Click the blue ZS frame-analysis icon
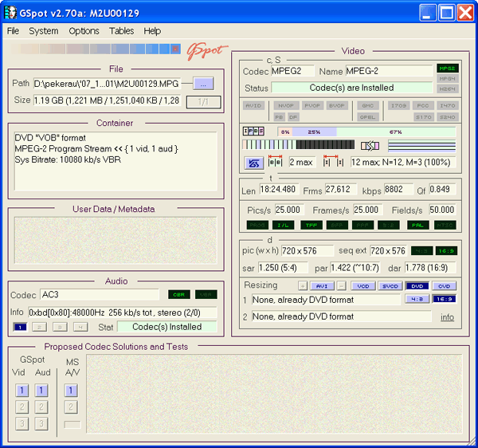The image size is (478, 448). point(254,163)
